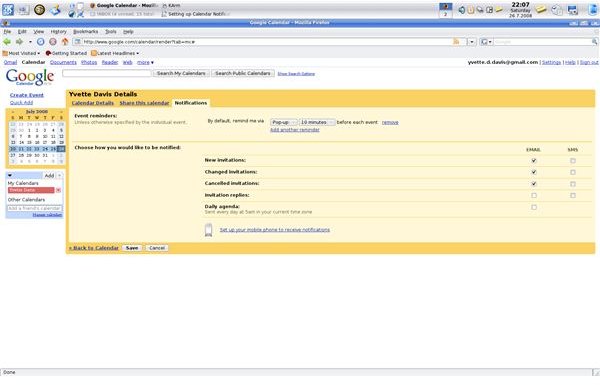Open the Getting Started bookmark

66,53
